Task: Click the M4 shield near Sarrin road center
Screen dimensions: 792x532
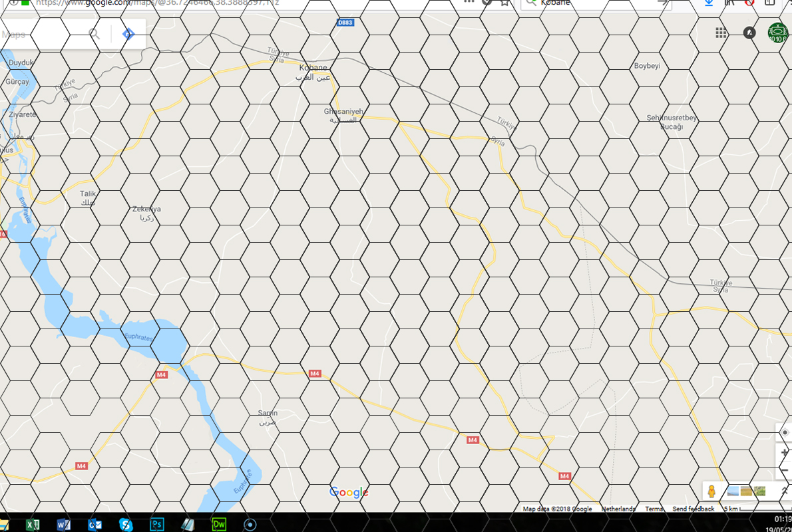Action: [x=315, y=374]
